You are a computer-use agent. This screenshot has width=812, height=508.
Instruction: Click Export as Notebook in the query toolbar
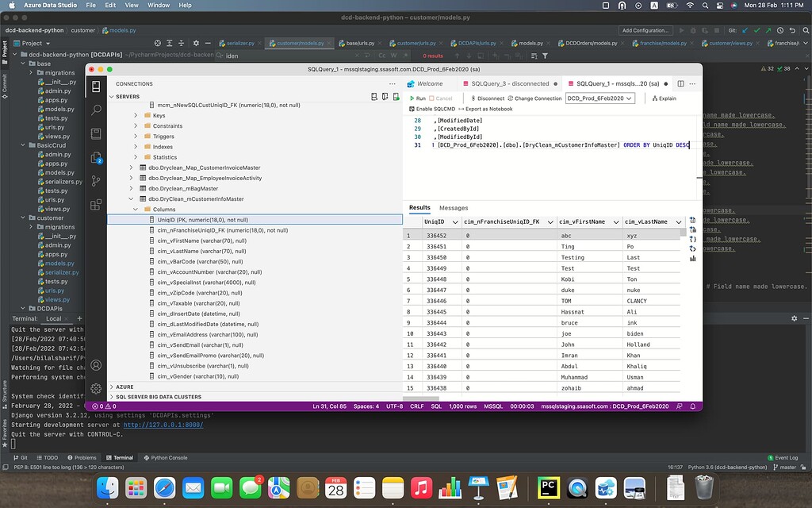click(x=488, y=109)
